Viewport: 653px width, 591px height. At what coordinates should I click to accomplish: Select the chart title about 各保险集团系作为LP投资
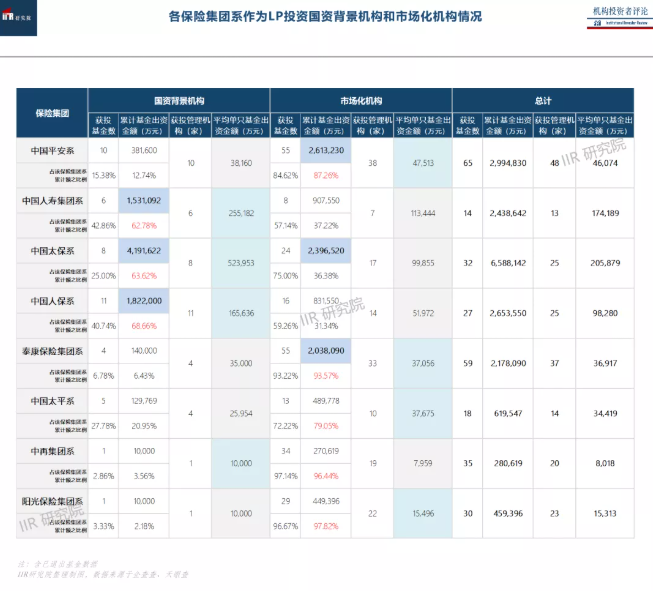coord(325,17)
